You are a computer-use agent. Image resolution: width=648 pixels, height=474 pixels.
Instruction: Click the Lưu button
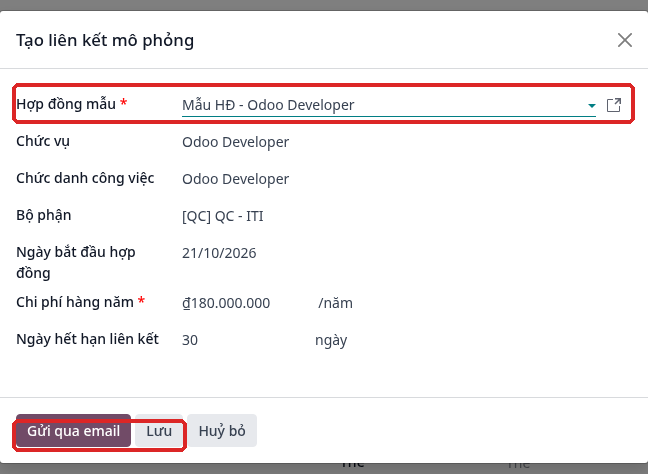pyautogui.click(x=159, y=431)
